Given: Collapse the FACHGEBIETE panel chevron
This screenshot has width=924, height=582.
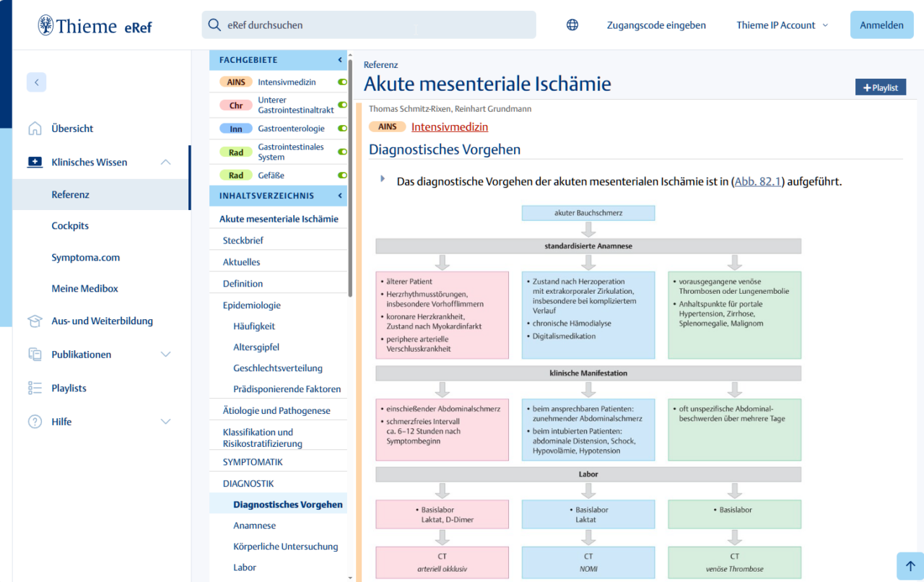Looking at the screenshot, I should click(339, 60).
